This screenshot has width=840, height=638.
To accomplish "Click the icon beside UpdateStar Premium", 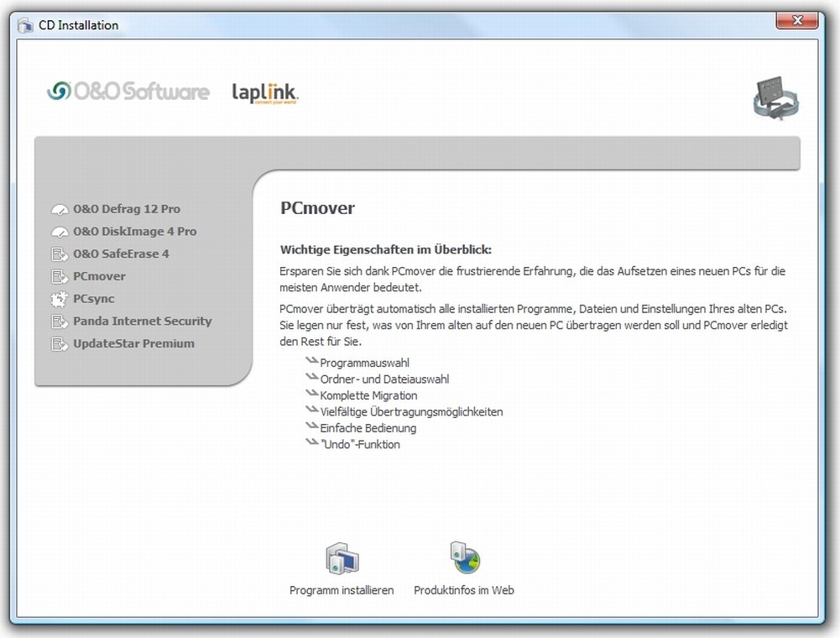I will click(60, 343).
